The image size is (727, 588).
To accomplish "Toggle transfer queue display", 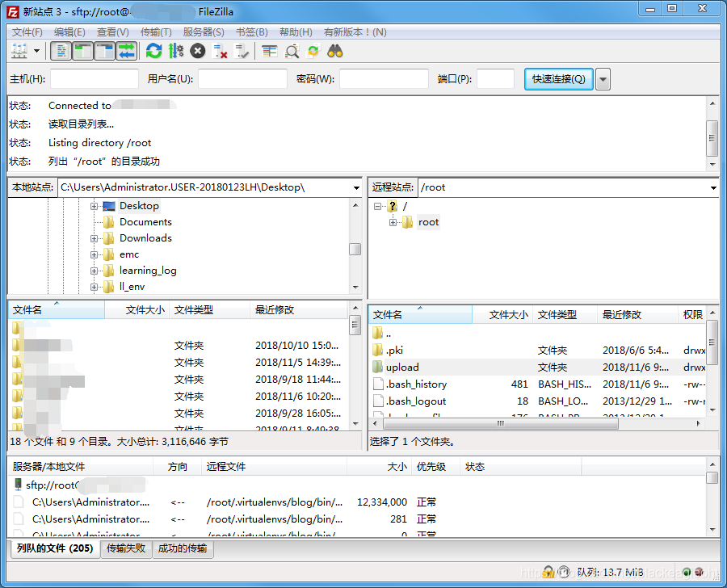I will (x=126, y=51).
